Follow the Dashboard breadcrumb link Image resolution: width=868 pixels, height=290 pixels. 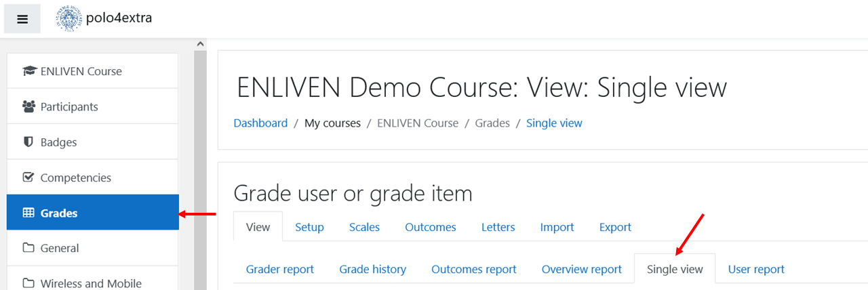tap(260, 123)
